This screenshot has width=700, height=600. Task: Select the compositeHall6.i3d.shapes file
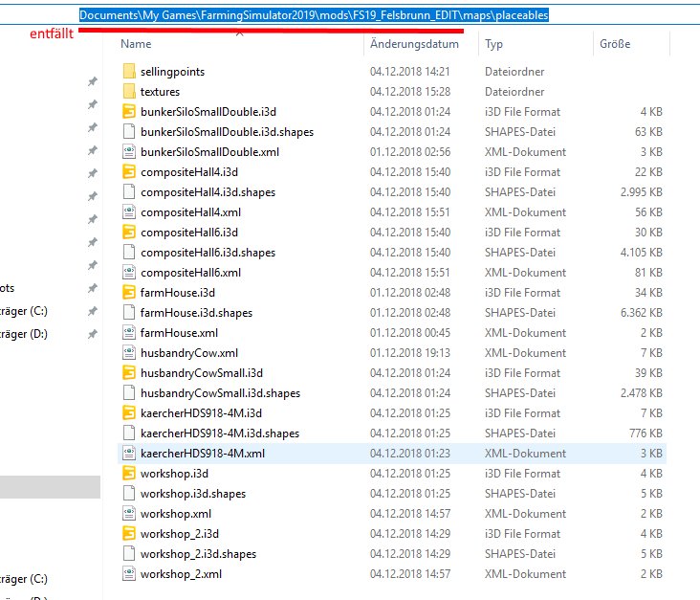point(208,253)
